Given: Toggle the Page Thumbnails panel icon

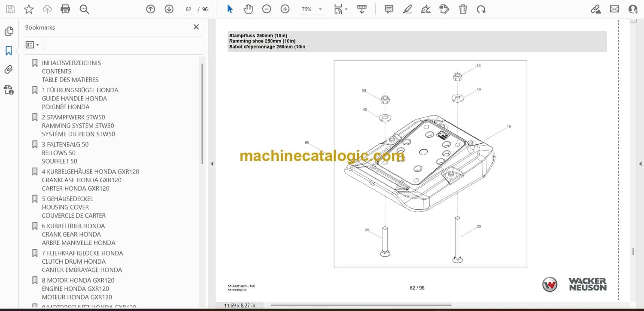Looking at the screenshot, I should (9, 31).
